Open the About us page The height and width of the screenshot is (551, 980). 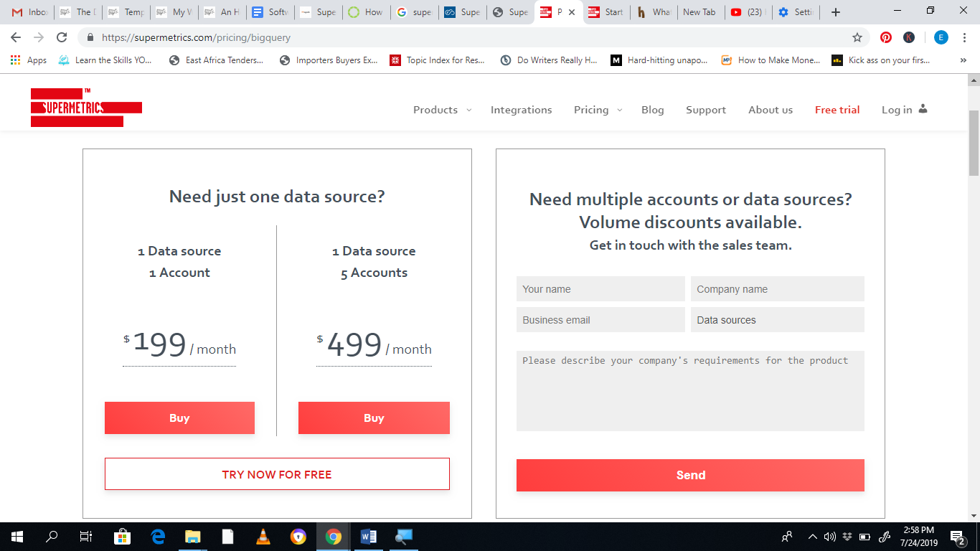[x=771, y=110]
